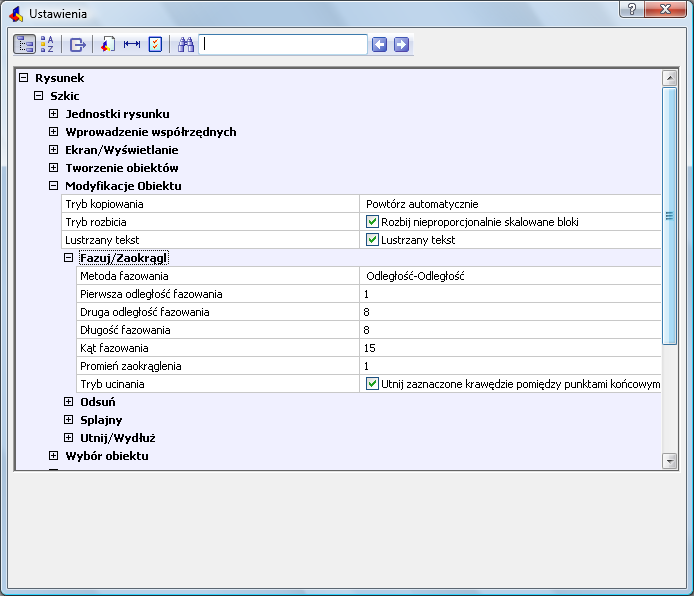The width and height of the screenshot is (694, 596).
Task: Click the dimension arrows toolbar icon
Action: pyautogui.click(x=131, y=44)
